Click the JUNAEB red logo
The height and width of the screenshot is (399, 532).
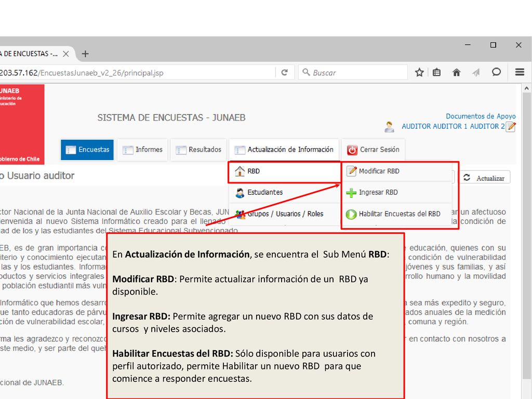point(21,124)
